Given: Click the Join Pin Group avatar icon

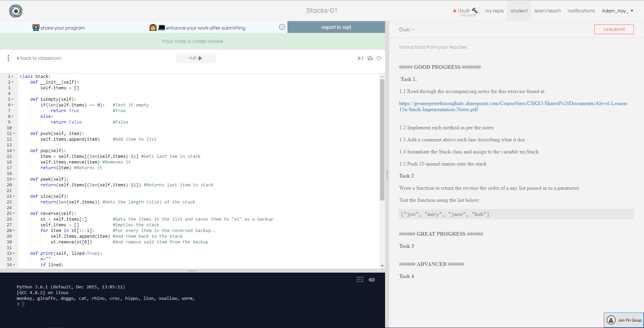Looking at the screenshot, I should tap(611, 320).
